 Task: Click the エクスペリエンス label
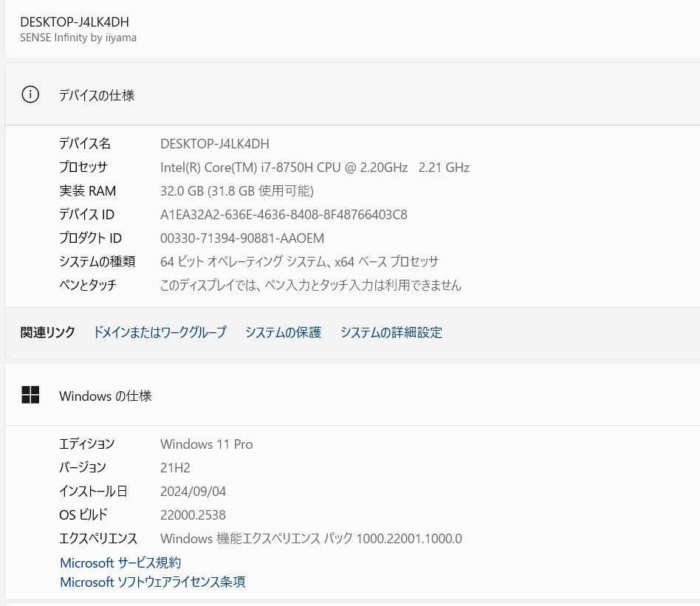tap(98, 539)
